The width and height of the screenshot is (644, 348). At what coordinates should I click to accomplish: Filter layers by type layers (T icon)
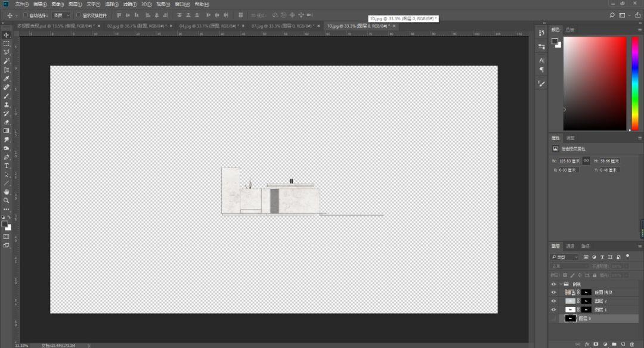pos(602,257)
